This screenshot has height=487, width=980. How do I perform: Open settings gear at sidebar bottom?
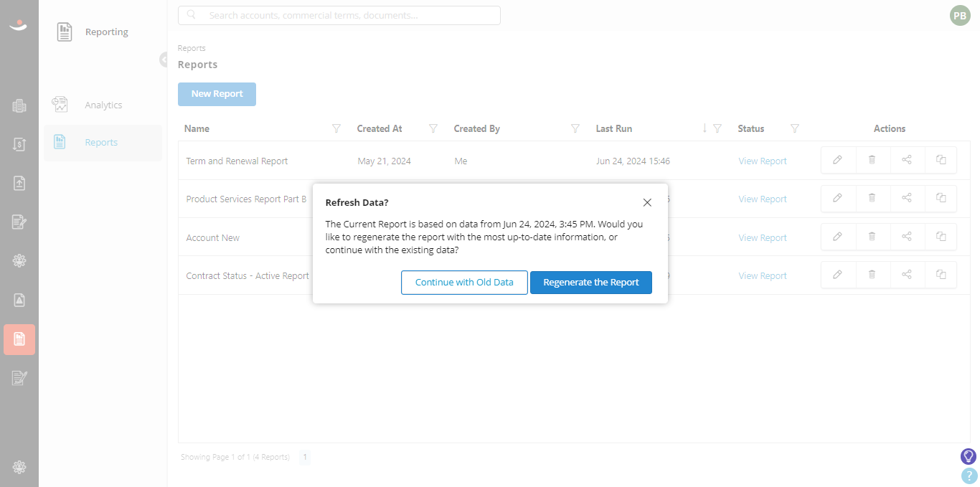(x=19, y=467)
